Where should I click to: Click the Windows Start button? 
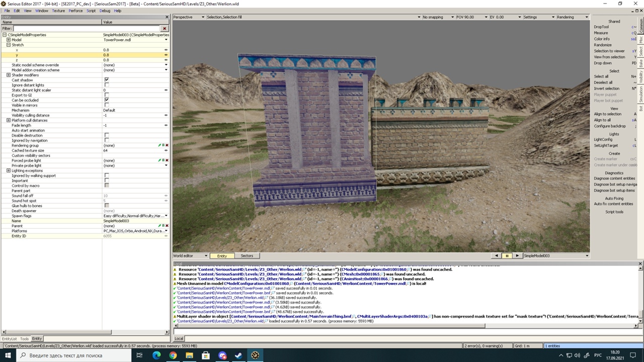(x=9, y=355)
